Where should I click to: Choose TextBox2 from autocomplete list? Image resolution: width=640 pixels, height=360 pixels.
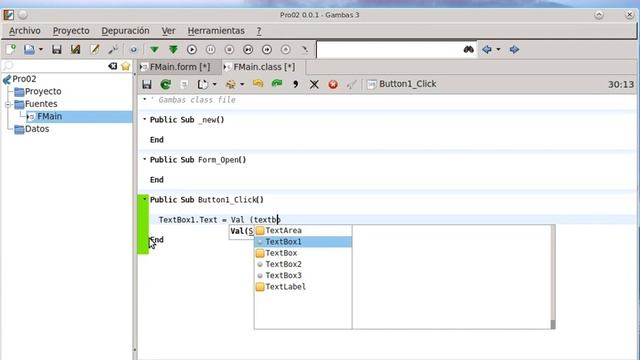pyautogui.click(x=303, y=264)
